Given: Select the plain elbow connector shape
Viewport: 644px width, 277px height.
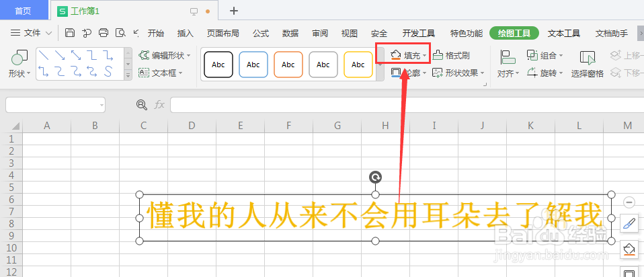Looking at the screenshot, I should coord(92,54).
